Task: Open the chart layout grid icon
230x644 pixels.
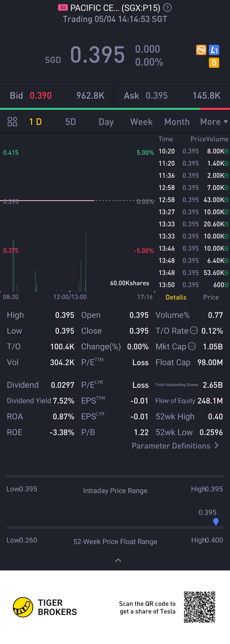Action: pos(12,122)
